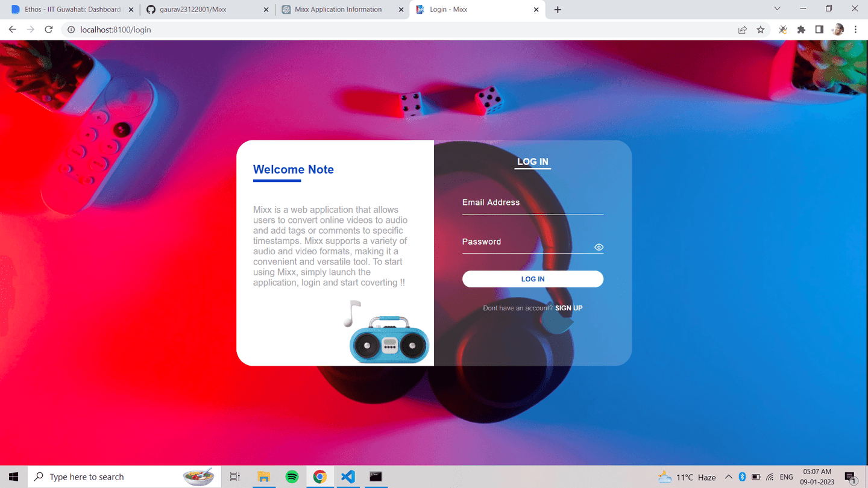Click the boombox radio image
The height and width of the screenshot is (488, 868).
(389, 340)
